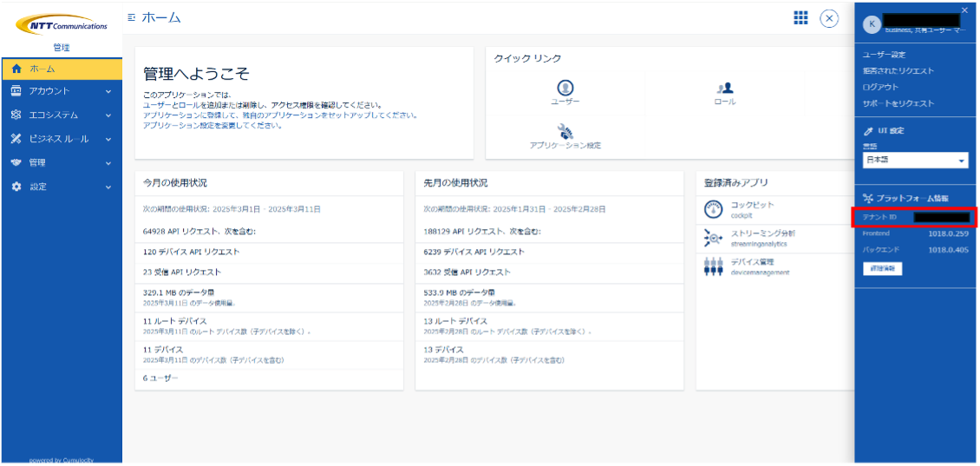The height and width of the screenshot is (466, 980).
Task: Click the circled X icon in header
Action: (x=829, y=19)
